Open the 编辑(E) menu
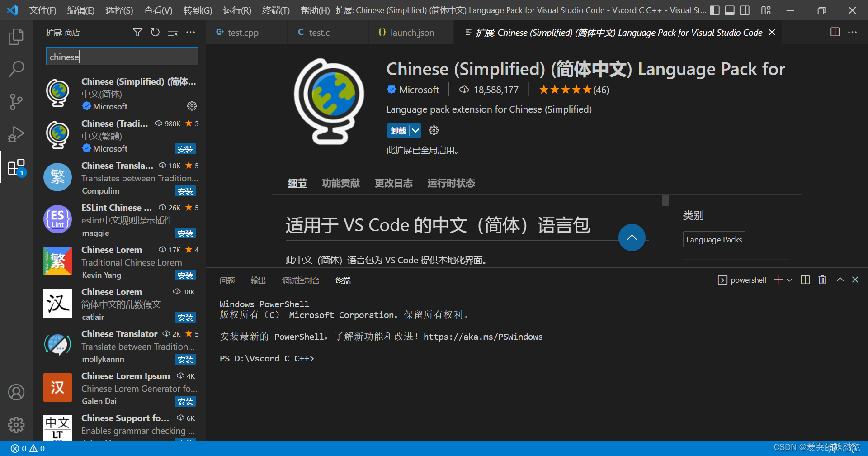The image size is (868, 456). (x=81, y=10)
